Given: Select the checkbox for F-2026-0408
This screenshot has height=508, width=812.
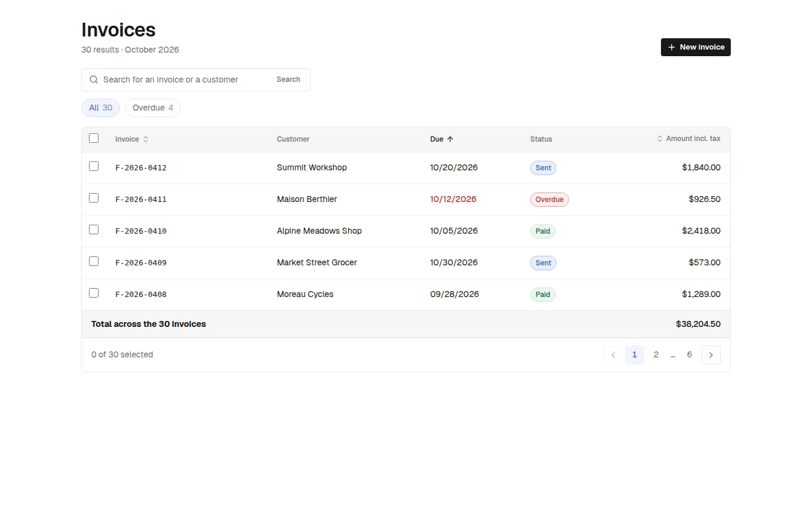Looking at the screenshot, I should 94,293.
